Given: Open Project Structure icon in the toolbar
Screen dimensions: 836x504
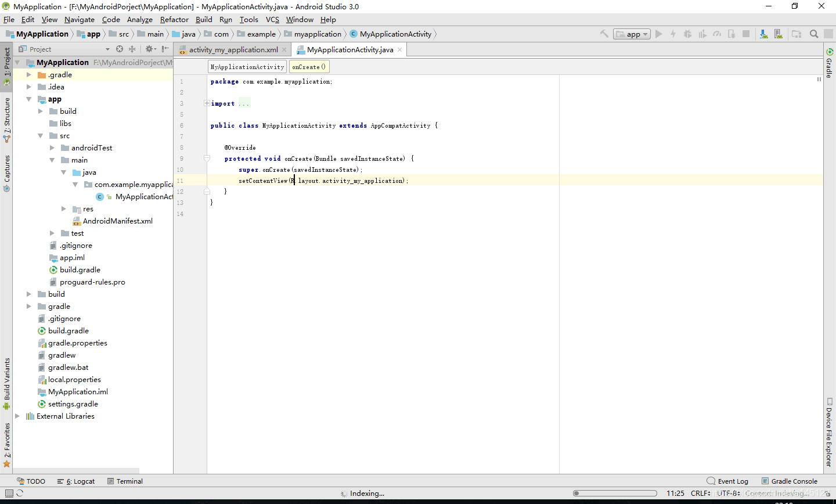Looking at the screenshot, I should coord(797,34).
